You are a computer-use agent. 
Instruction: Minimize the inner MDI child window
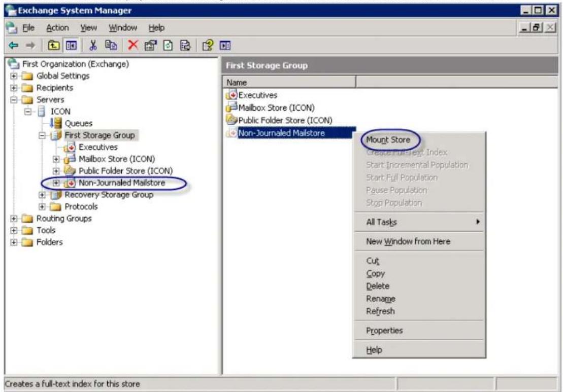point(525,27)
